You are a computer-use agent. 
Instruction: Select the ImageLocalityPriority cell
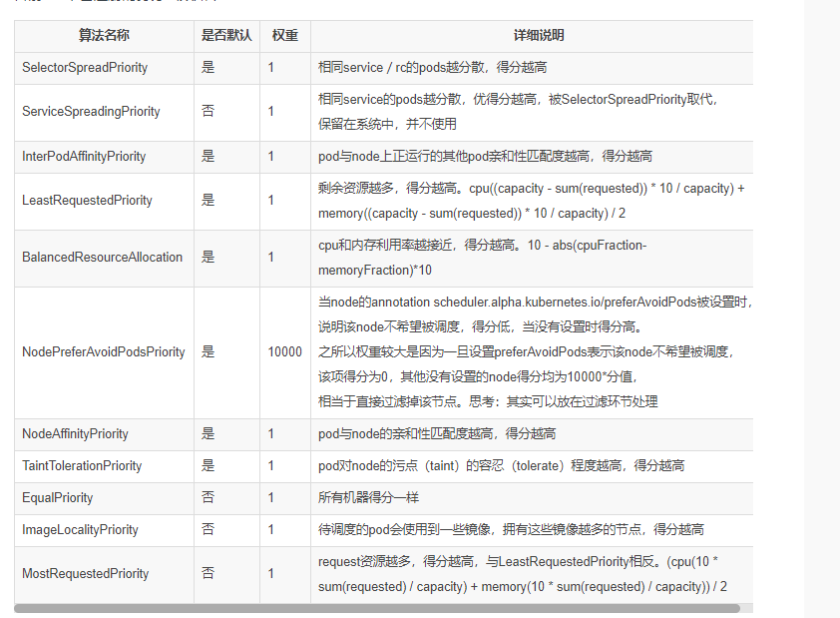(x=104, y=530)
